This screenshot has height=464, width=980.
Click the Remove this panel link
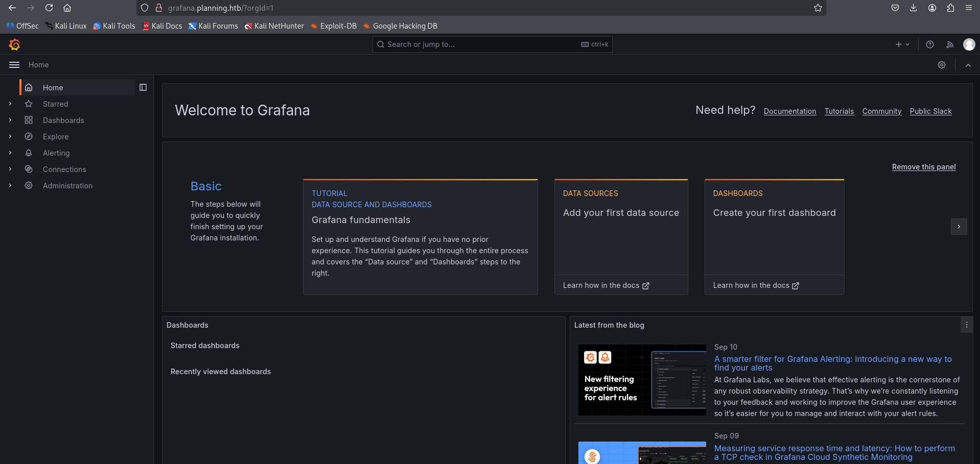[923, 167]
